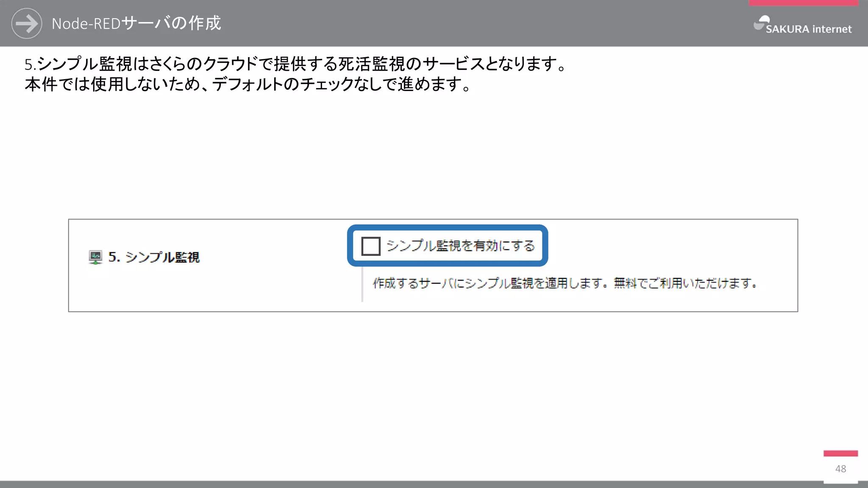The image size is (868, 488).
Task: Click the line 本件では使用しないため
Action: [x=248, y=84]
